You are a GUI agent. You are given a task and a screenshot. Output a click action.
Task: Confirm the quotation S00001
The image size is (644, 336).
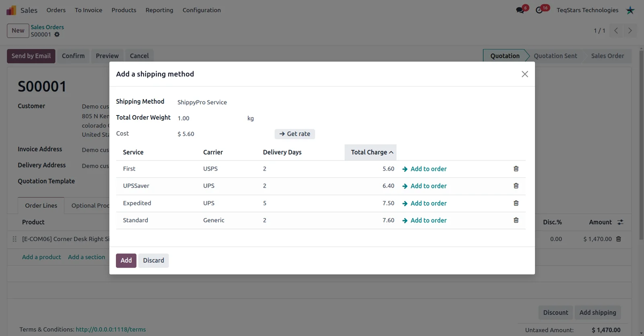click(73, 56)
